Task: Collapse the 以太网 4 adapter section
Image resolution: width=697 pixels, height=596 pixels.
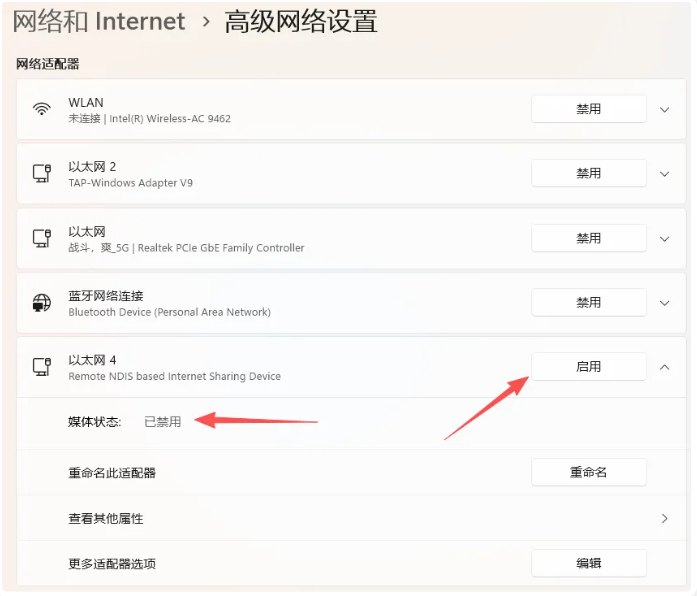Action: pyautogui.click(x=665, y=367)
